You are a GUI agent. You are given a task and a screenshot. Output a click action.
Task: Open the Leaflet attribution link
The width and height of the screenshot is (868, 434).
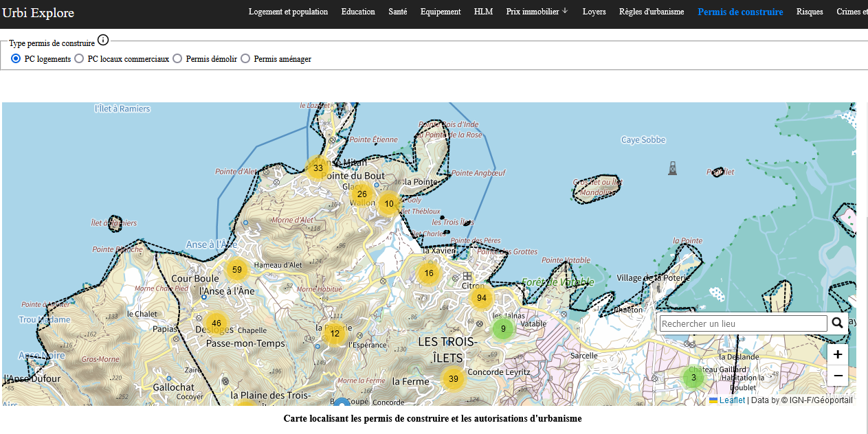tap(731, 400)
